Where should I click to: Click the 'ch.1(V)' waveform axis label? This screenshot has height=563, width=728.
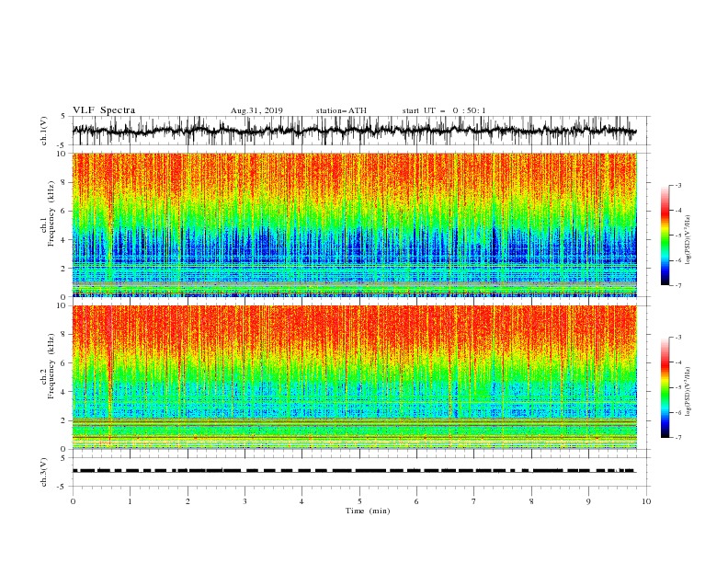tap(44, 131)
